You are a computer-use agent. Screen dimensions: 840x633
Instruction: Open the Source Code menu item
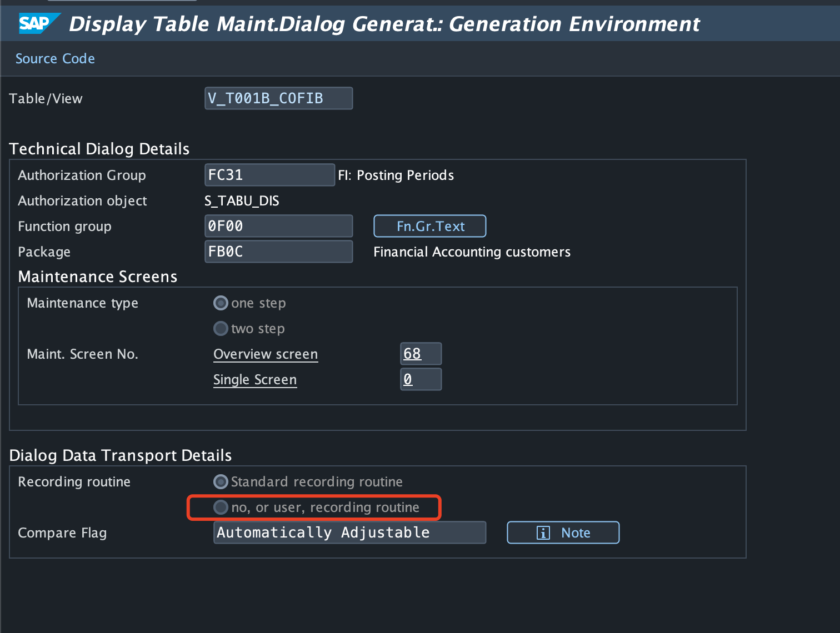(55, 58)
